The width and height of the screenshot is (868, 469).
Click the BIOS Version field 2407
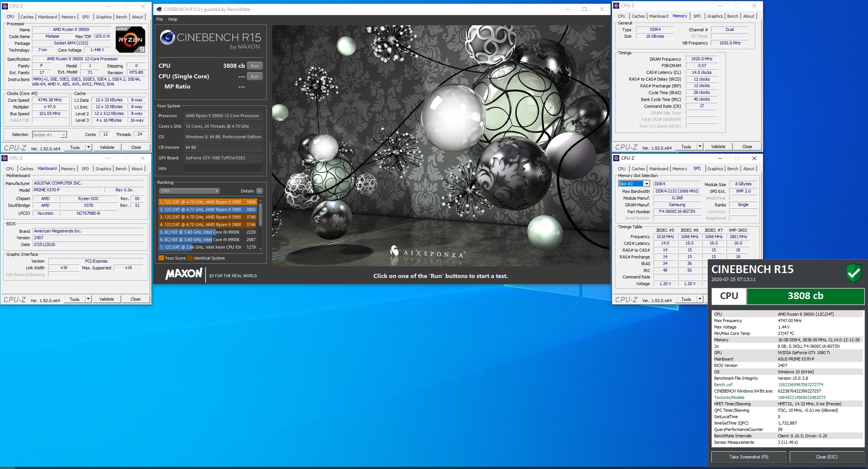pos(88,238)
